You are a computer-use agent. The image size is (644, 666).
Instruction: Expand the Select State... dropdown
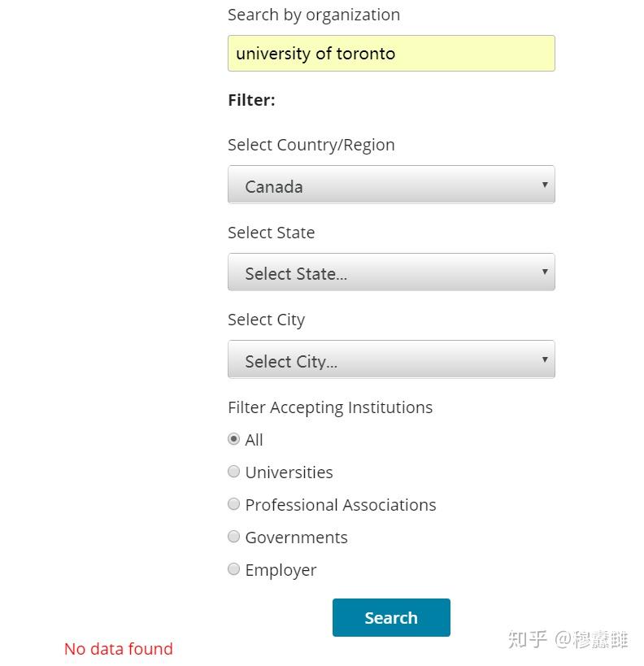click(x=390, y=272)
